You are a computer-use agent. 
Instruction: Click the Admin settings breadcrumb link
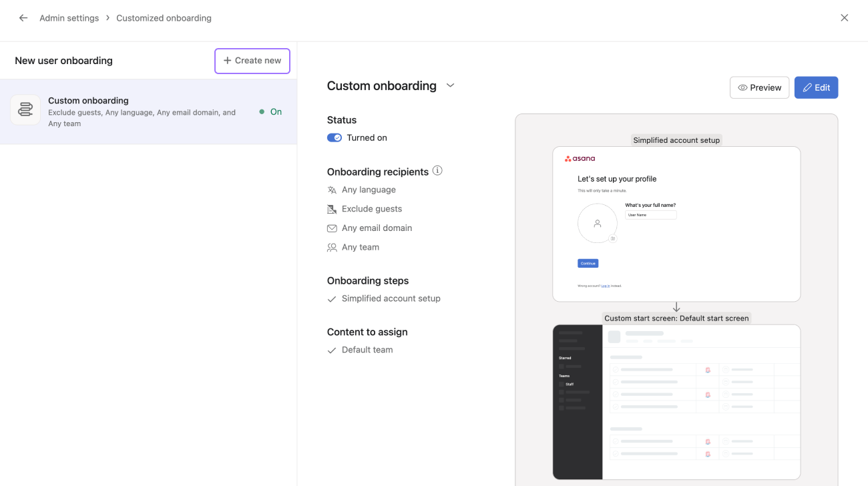(x=69, y=17)
